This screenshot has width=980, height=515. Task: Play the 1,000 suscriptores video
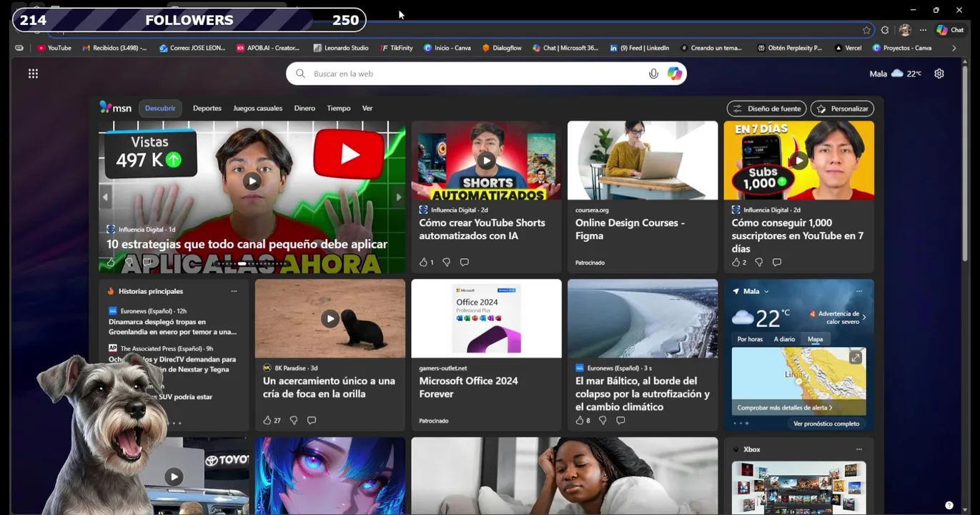click(798, 160)
